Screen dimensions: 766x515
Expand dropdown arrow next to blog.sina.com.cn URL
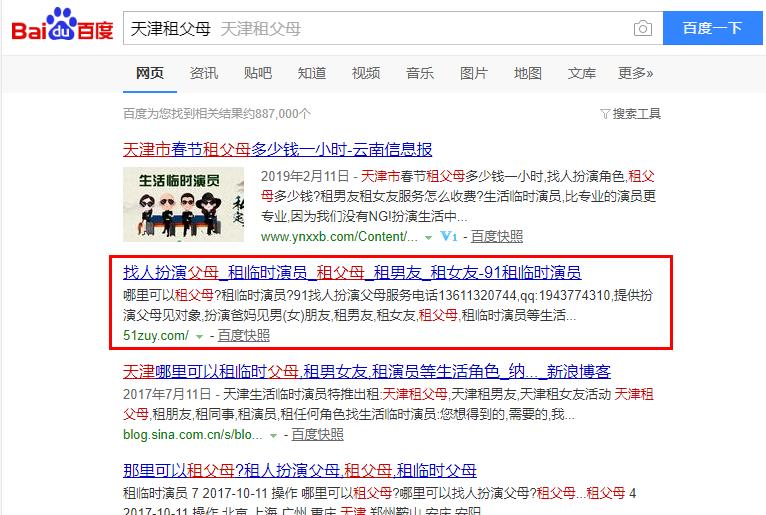click(274, 435)
